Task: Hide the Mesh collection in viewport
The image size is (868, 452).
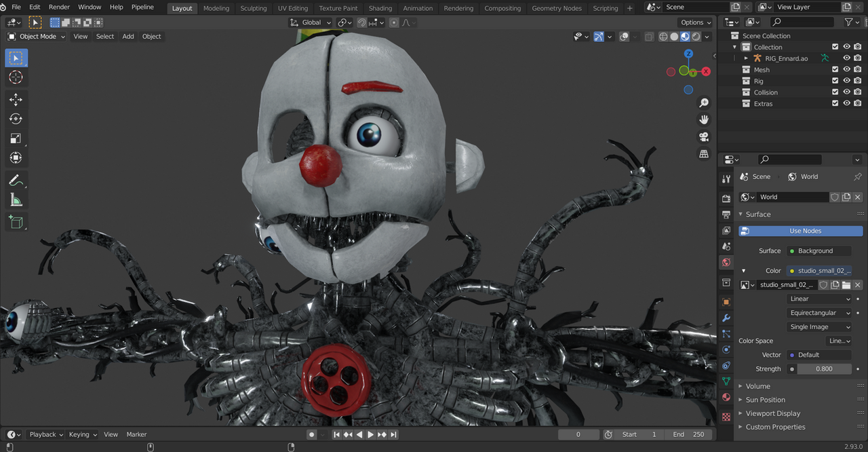Action: (846, 70)
